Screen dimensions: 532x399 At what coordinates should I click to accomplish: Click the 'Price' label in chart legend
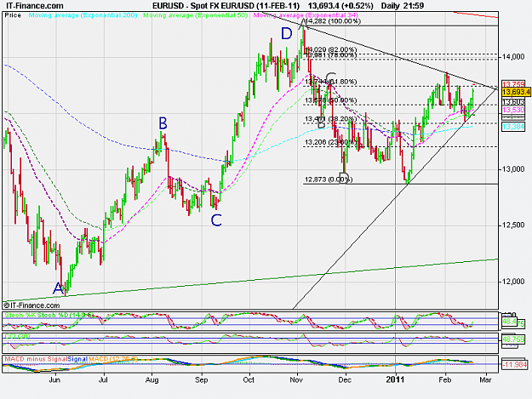click(x=13, y=15)
